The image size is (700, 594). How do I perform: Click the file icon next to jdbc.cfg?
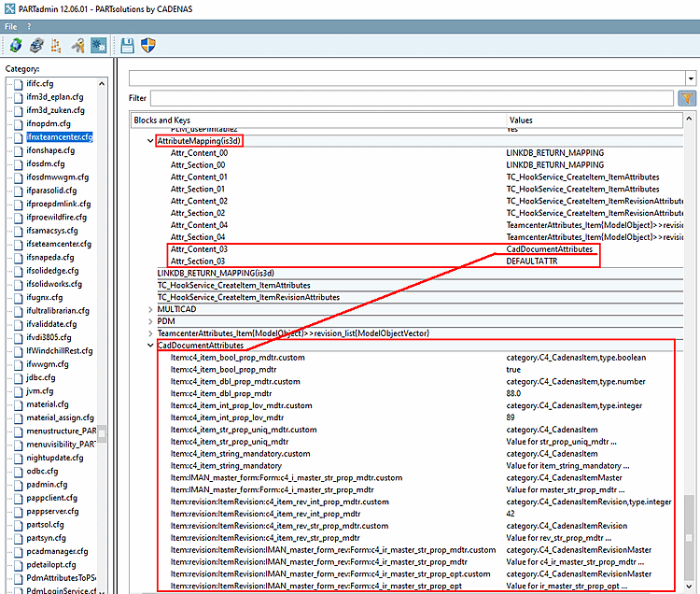click(19, 378)
